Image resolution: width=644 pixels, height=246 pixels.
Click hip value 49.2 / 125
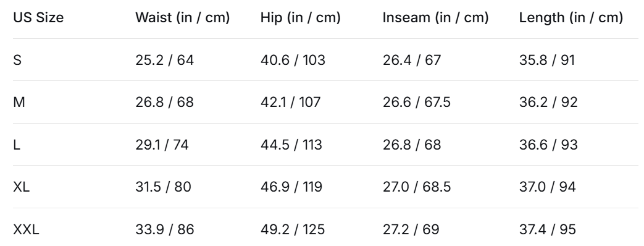(293, 229)
